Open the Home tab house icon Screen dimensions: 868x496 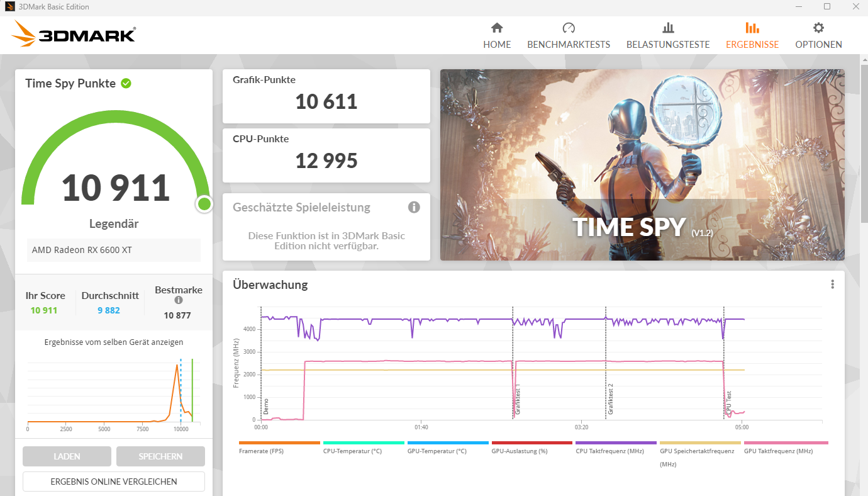(497, 28)
